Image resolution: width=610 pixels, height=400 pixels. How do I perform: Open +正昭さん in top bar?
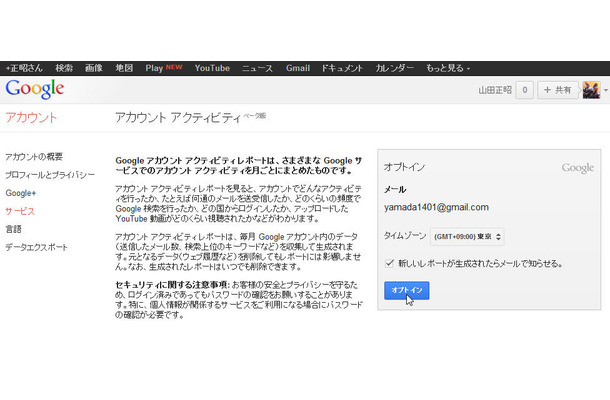pos(24,68)
